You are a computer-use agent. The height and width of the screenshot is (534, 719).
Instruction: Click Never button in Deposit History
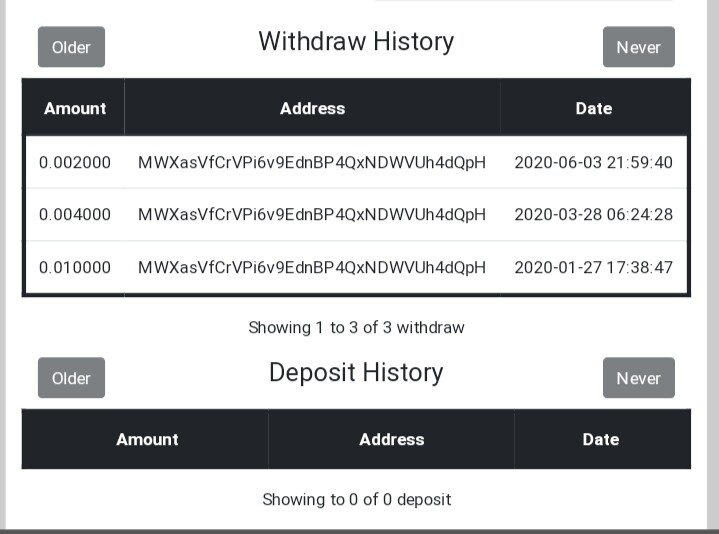(638, 378)
